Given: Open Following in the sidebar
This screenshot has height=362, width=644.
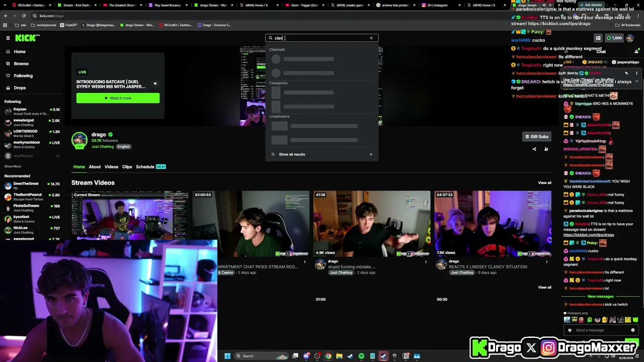Looking at the screenshot, I should 23,76.
